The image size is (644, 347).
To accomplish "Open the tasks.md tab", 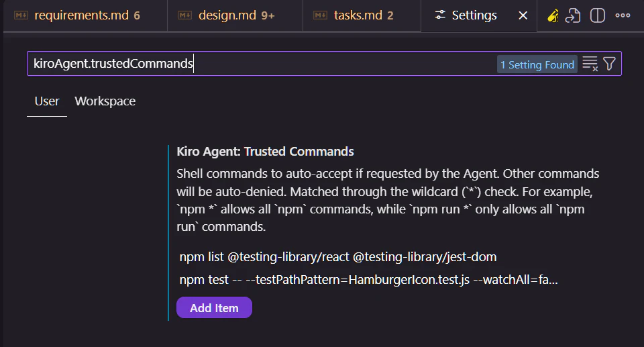I will coord(362,15).
